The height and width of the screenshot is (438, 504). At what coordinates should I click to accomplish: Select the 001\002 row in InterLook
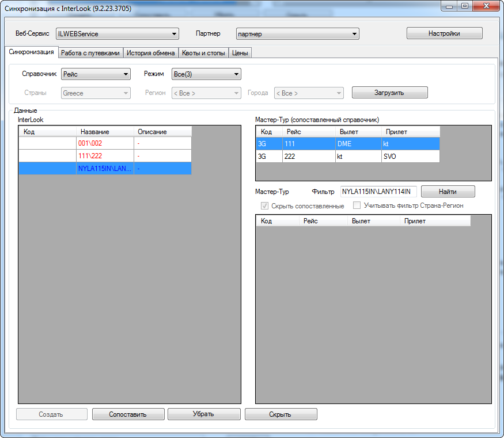point(105,143)
